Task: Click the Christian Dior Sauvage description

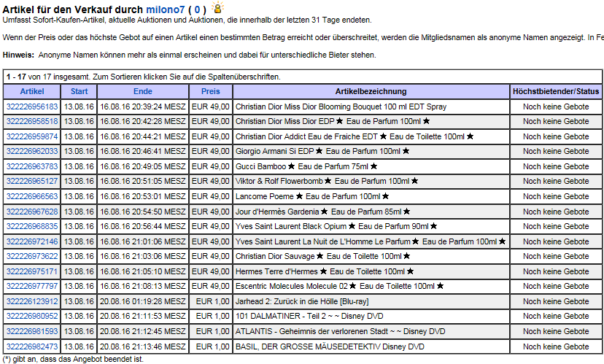Action: tap(323, 257)
